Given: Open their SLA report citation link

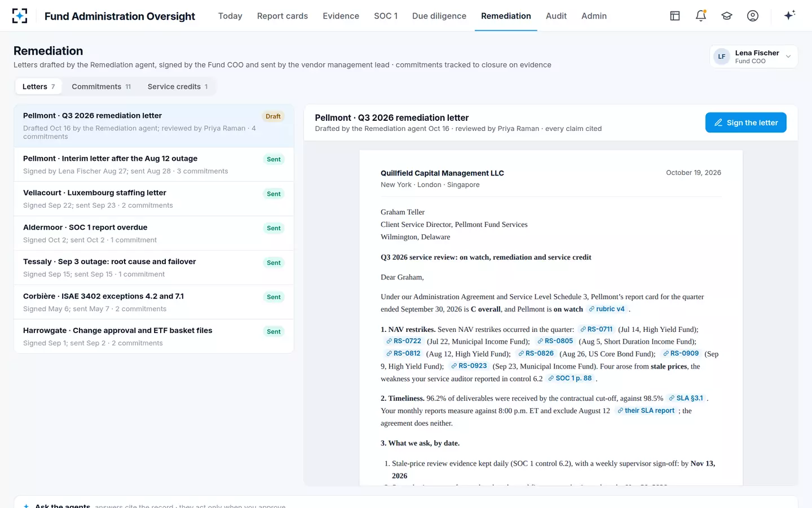Looking at the screenshot, I should coord(646,410).
